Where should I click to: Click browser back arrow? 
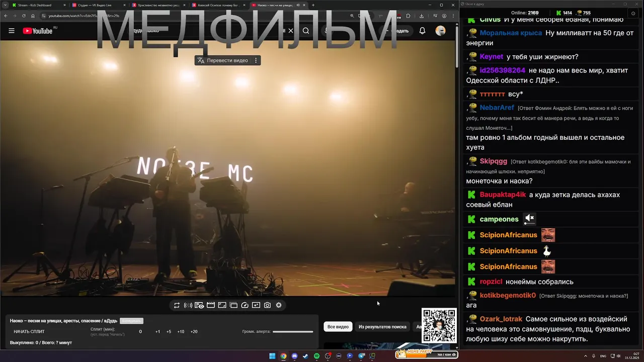(6, 16)
